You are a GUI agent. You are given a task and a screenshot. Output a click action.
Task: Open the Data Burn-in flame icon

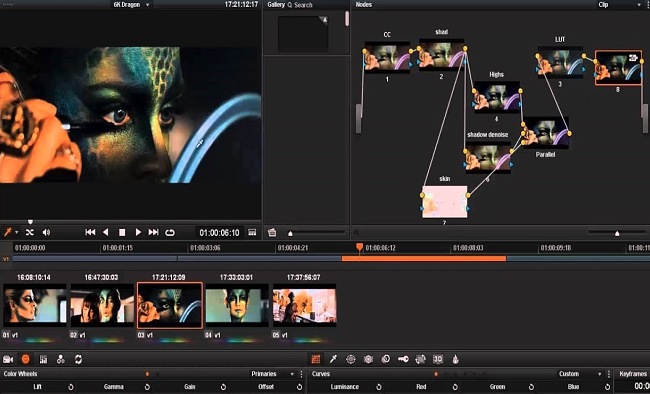tap(455, 359)
